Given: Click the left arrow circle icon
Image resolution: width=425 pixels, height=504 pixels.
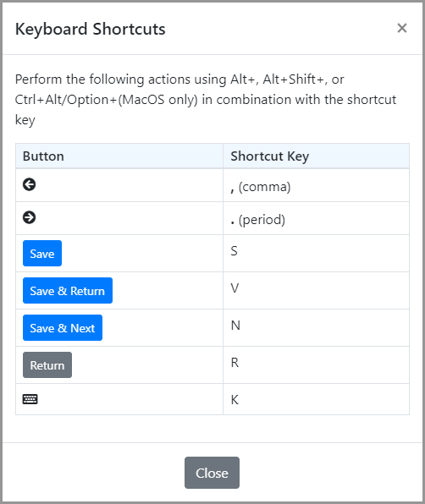Looking at the screenshot, I should coord(30,185).
